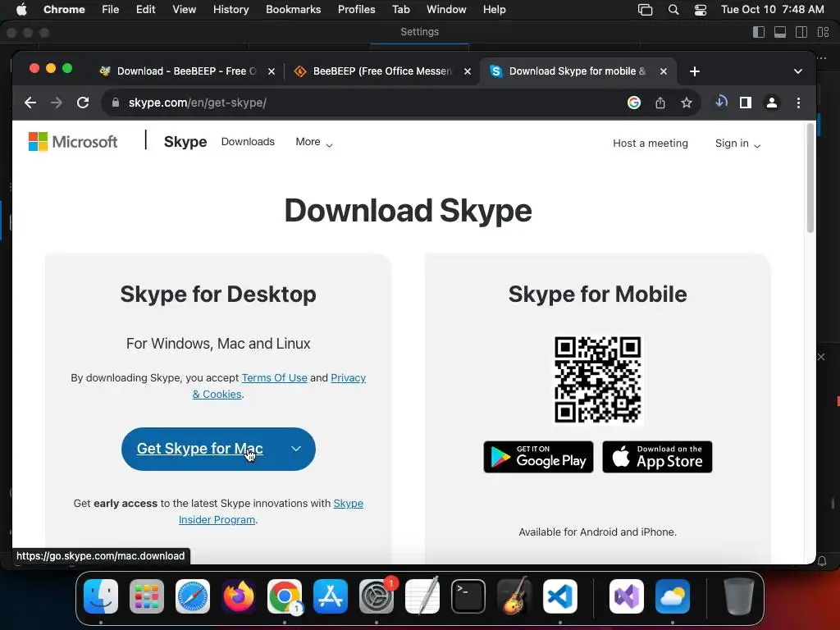The image size is (840, 630).
Task: Expand the Sign in dropdown
Action: pyautogui.click(x=737, y=143)
